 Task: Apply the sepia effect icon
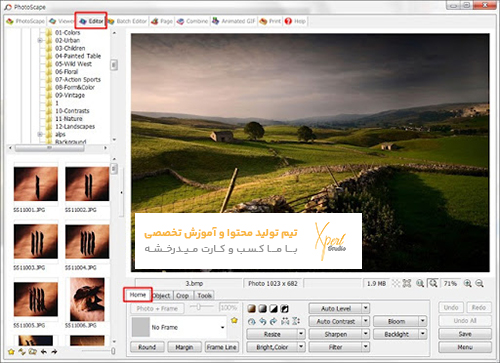click(x=252, y=309)
